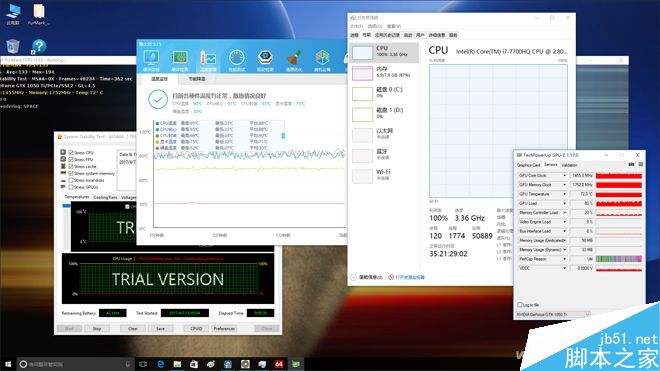
Task: Select the thermometer temperature management icon
Action: pyautogui.click(x=208, y=58)
